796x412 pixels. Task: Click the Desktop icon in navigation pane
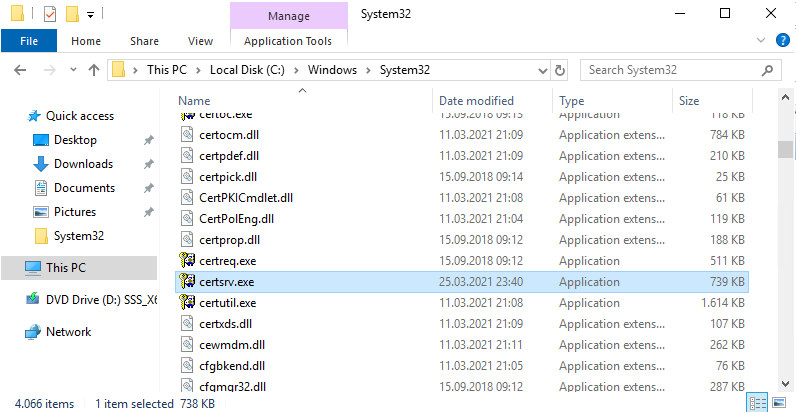[x=41, y=140]
